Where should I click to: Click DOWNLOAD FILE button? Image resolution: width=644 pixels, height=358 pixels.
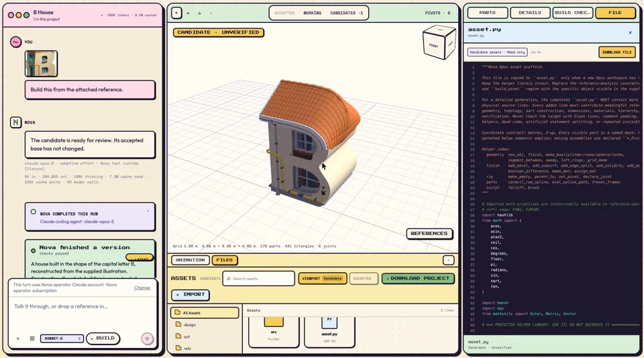(617, 52)
